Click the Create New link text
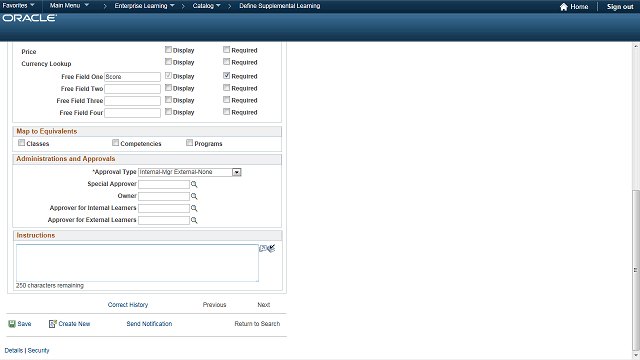640x360 pixels. coord(74,324)
